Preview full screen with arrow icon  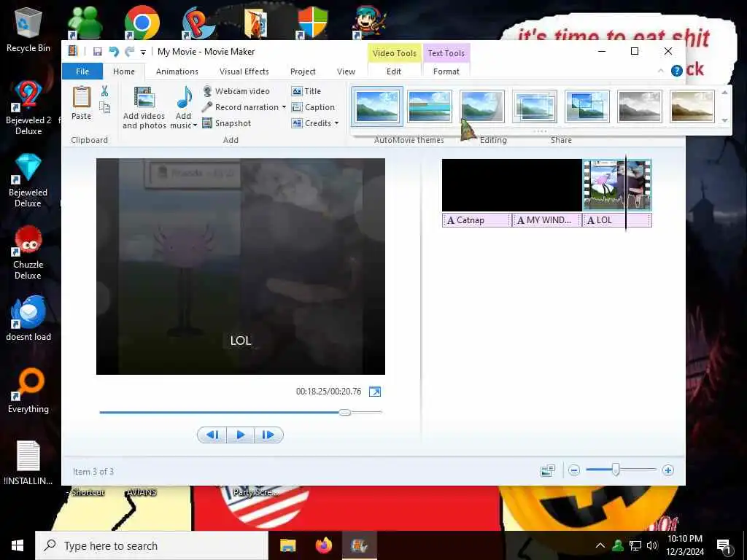click(375, 392)
